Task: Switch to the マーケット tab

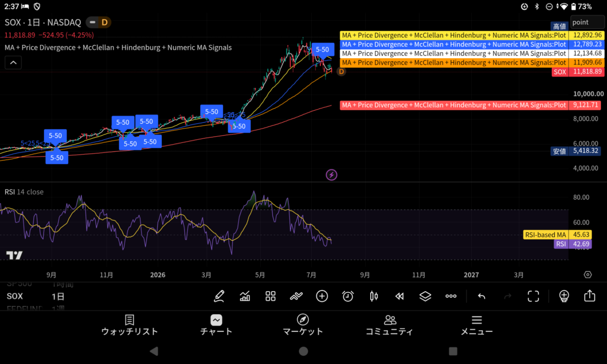Action: pyautogui.click(x=303, y=325)
